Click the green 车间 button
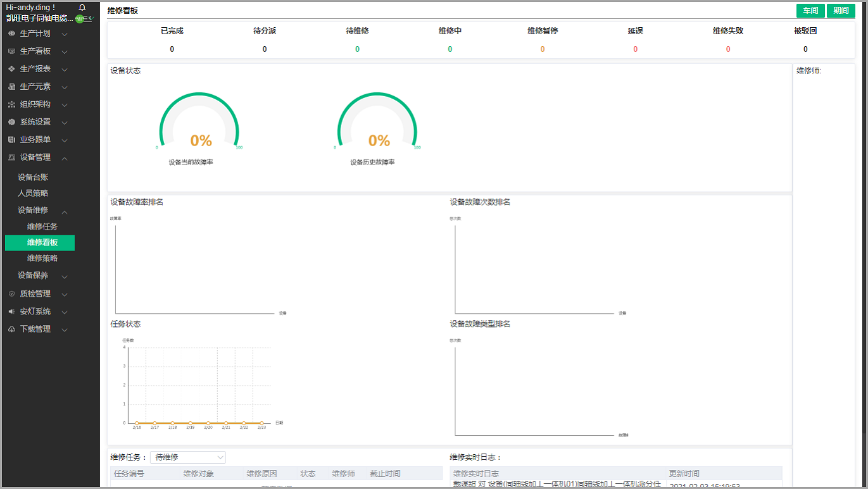This screenshot has height=489, width=868. pyautogui.click(x=810, y=11)
